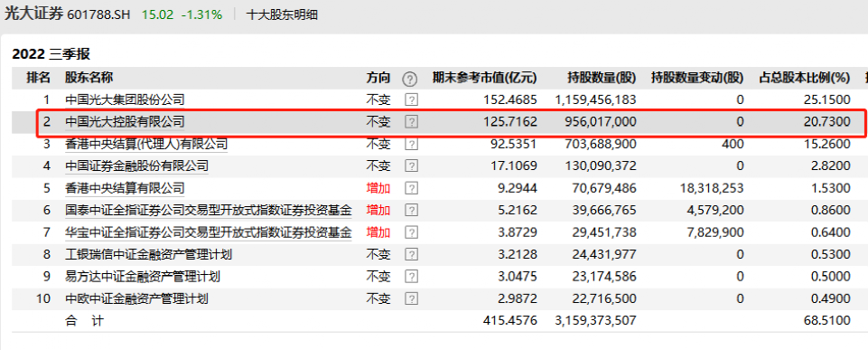
Task: Click question mark icon in 中国证券金融股份有限公司 row
Action: 411,166
